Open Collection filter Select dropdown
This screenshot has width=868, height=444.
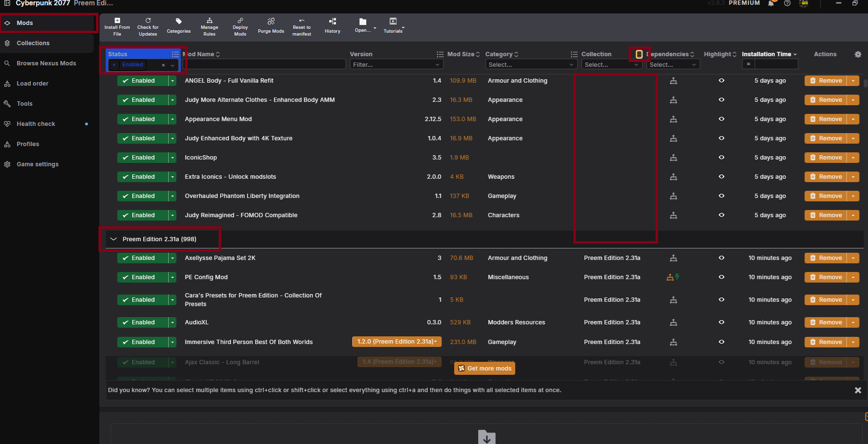pyautogui.click(x=611, y=64)
